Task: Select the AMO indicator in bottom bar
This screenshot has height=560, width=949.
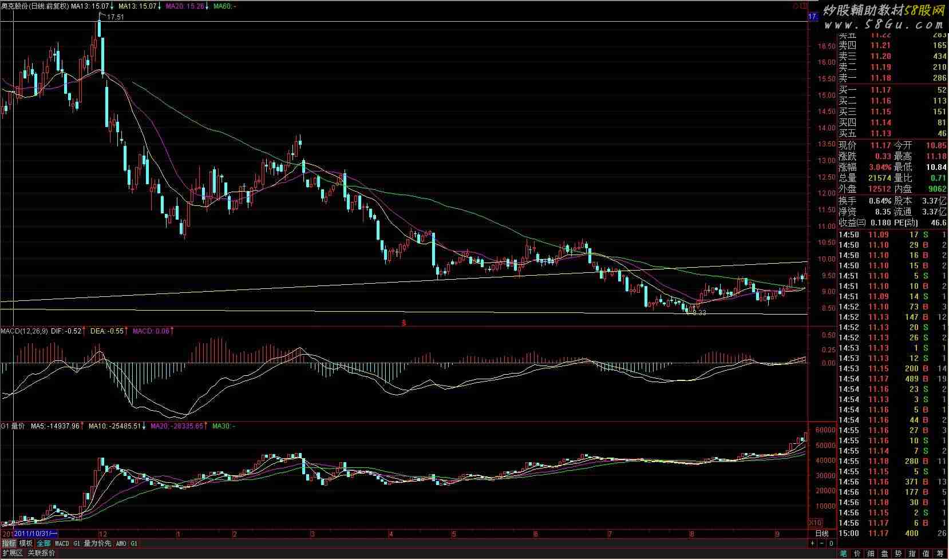Action: (121, 543)
